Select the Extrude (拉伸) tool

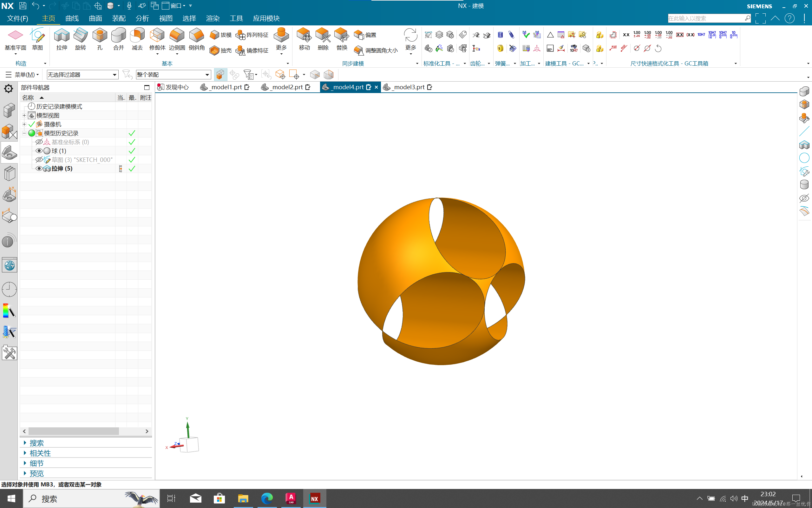pyautogui.click(x=62, y=39)
